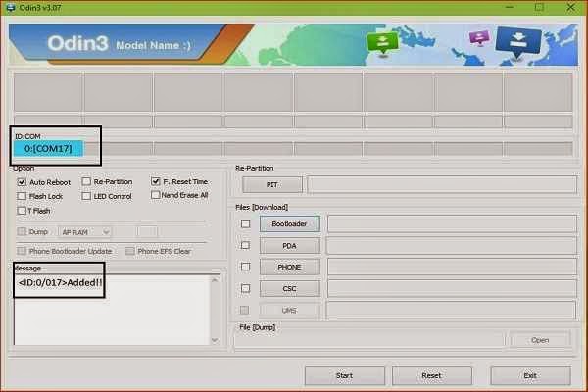This screenshot has width=588, height=392.
Task: Expand the AP RAM dropdown
Action: coord(85,232)
